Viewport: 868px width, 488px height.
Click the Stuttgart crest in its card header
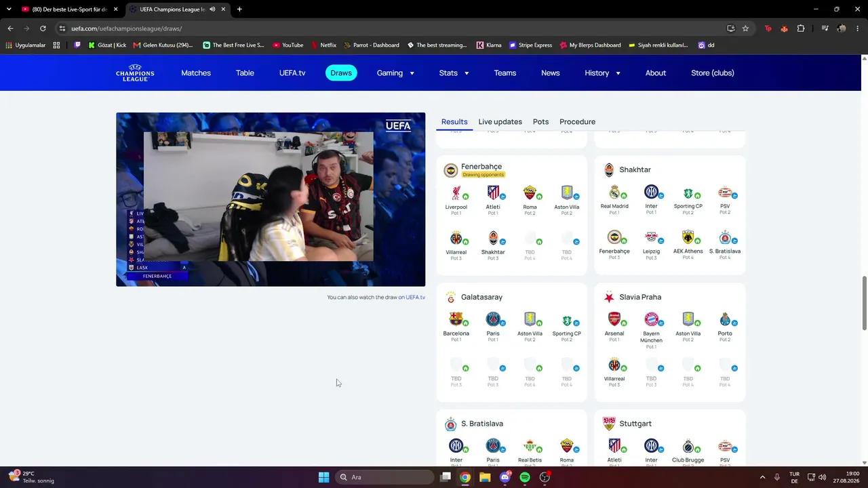pos(609,424)
